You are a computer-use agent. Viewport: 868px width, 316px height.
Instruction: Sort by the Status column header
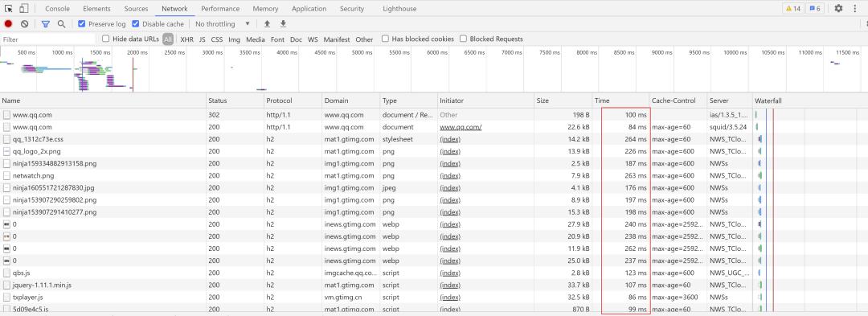[235, 101]
